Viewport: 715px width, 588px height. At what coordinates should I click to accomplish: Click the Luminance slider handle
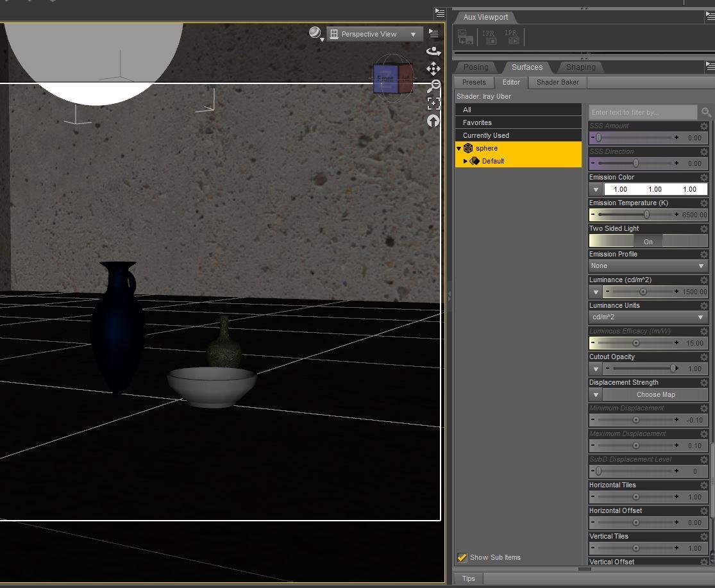pos(643,292)
